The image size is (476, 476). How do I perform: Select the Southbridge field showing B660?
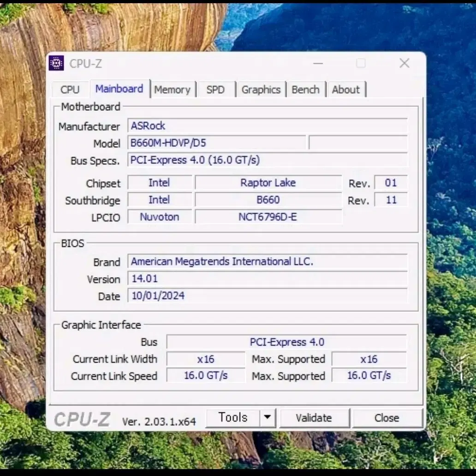(268, 200)
